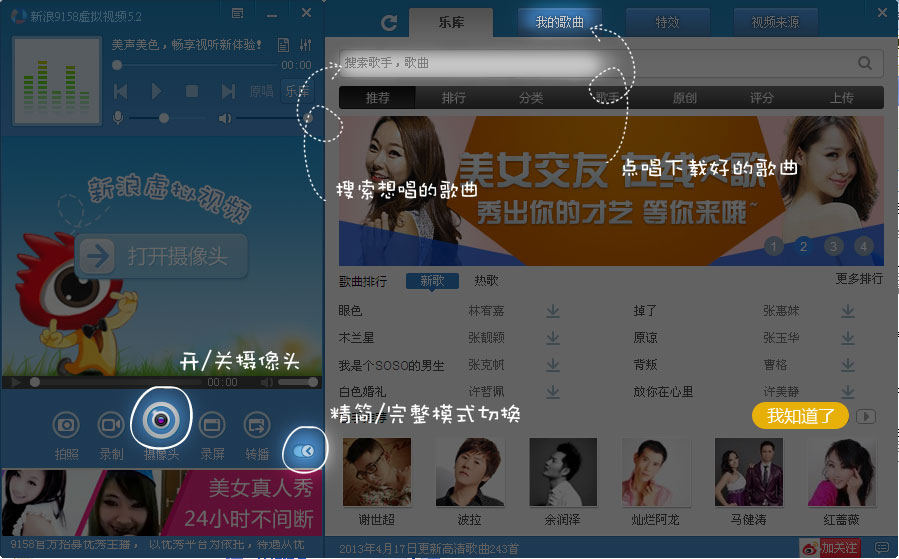
Task: Select the 排行 category tab
Action: [x=454, y=98]
